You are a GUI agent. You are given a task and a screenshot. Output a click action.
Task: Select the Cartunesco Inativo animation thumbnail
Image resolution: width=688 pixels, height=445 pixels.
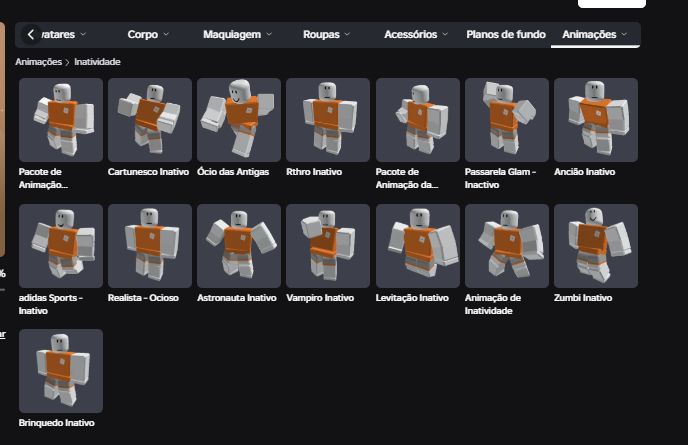[150, 120]
